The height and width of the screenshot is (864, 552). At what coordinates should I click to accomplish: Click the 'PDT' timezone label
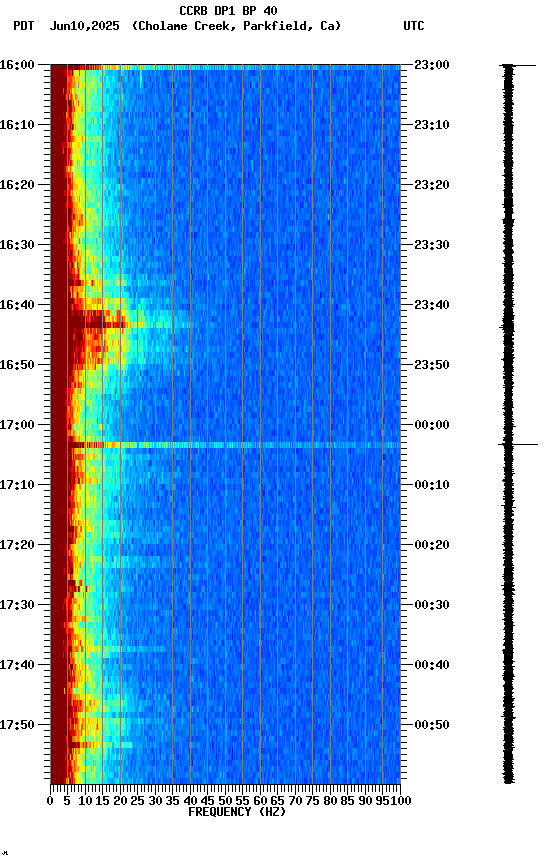pyautogui.click(x=24, y=26)
